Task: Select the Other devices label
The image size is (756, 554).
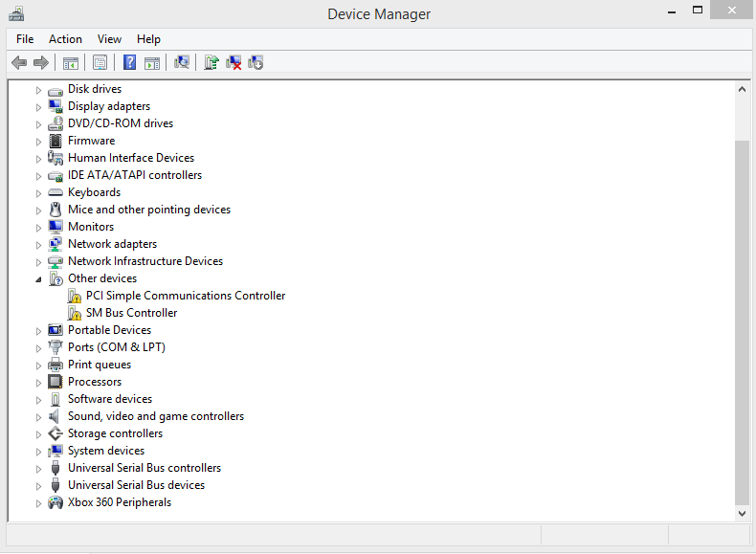Action: (x=102, y=278)
